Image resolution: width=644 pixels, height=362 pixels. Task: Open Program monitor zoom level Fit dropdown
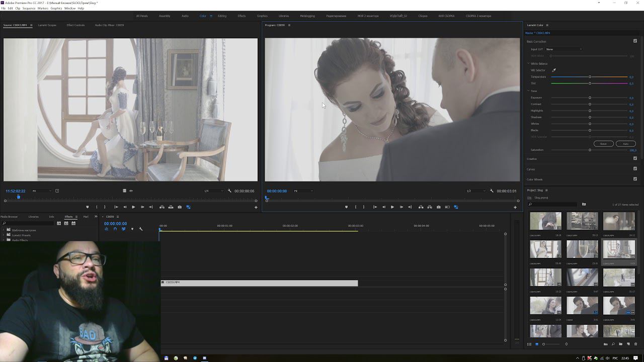pyautogui.click(x=303, y=191)
